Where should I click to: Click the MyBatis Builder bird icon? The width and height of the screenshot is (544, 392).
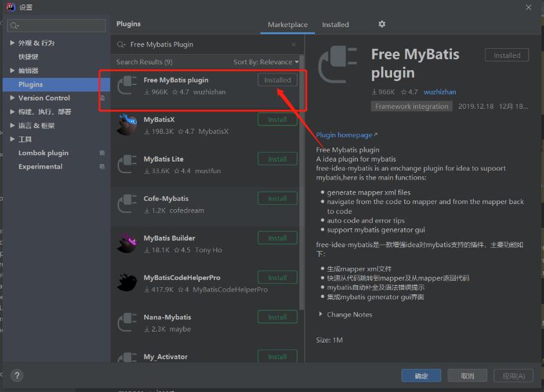click(x=127, y=243)
